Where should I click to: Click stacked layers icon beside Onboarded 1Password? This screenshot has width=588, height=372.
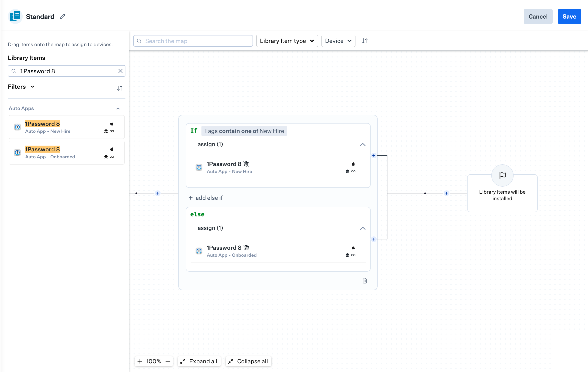click(246, 247)
